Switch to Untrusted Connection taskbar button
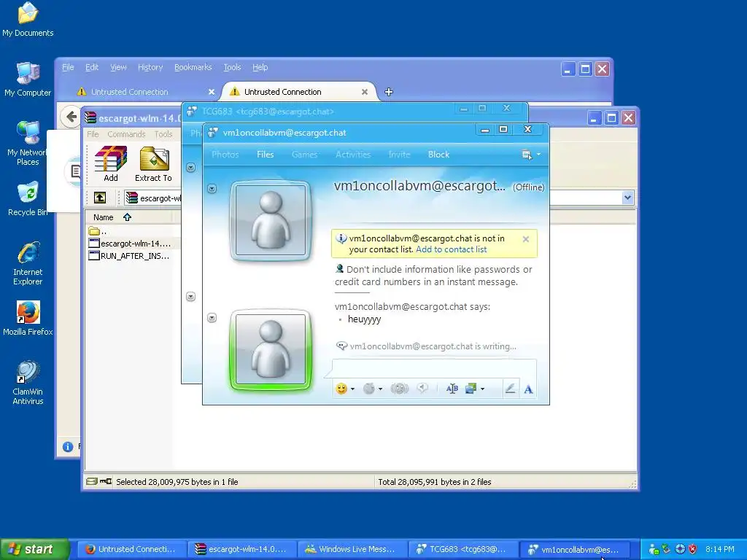Image resolution: width=747 pixels, height=560 pixels. tap(131, 549)
